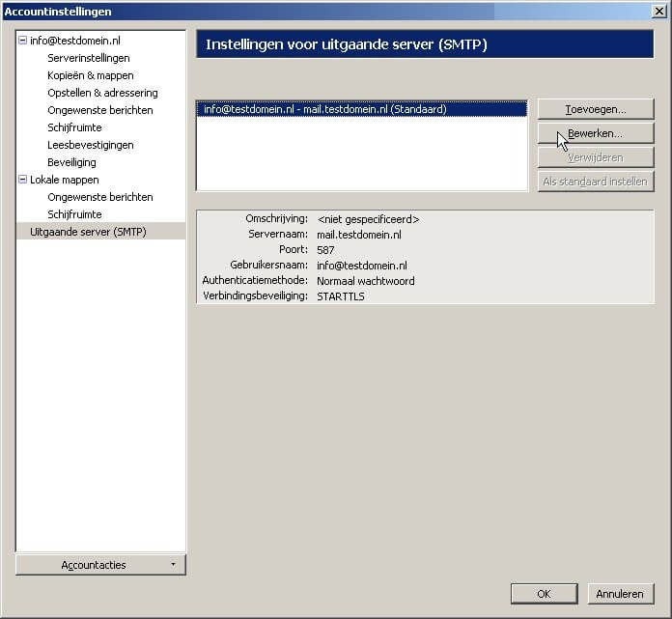Select the info@testdomein.nl account item
Screen dimensions: 672x619
pyautogui.click(x=75, y=41)
